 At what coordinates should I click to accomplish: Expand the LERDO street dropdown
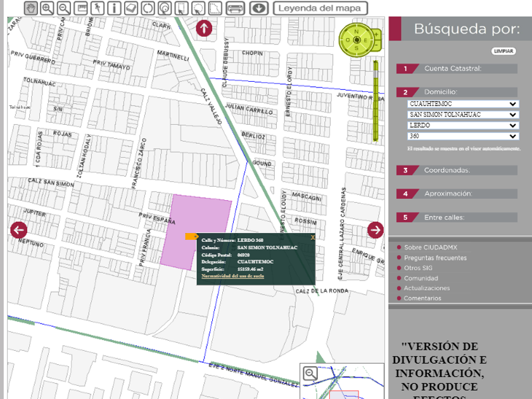coord(463,125)
